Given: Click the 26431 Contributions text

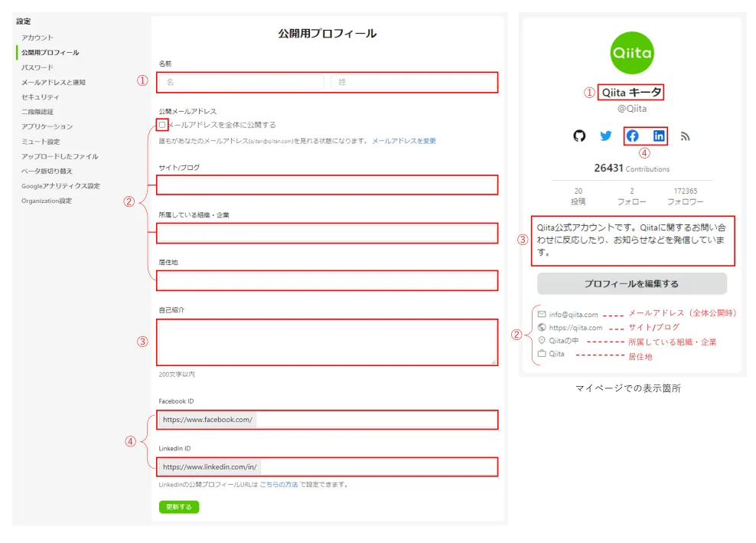Looking at the screenshot, I should tap(631, 168).
